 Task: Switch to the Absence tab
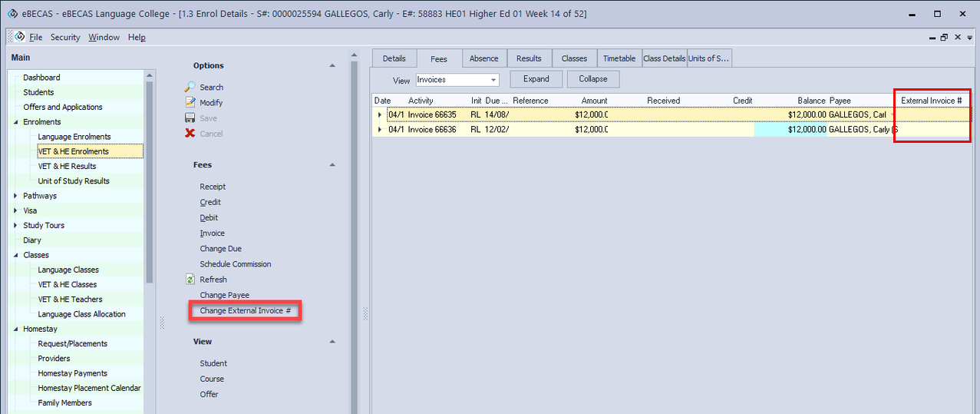(483, 58)
